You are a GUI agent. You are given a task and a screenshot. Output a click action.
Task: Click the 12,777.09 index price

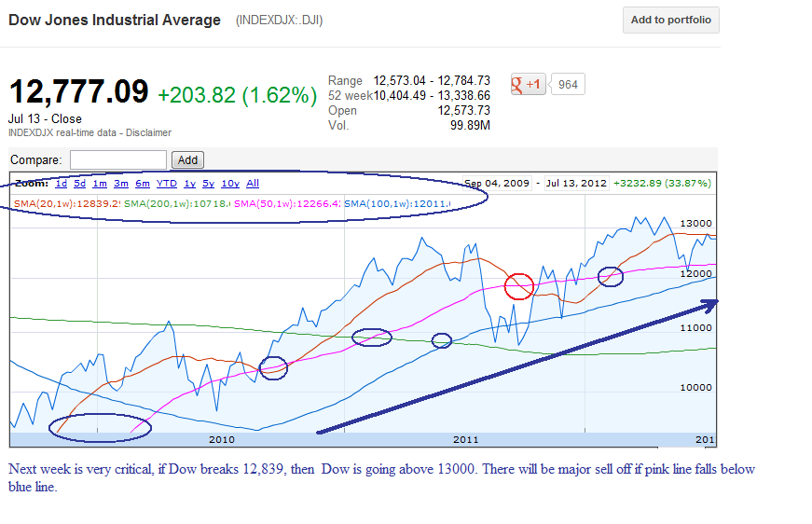point(79,92)
